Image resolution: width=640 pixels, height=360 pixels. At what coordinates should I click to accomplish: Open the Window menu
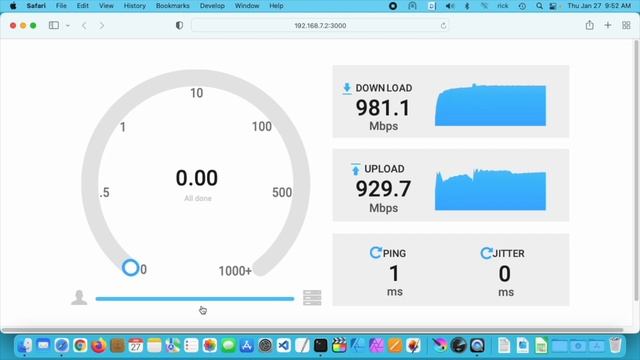point(247,6)
